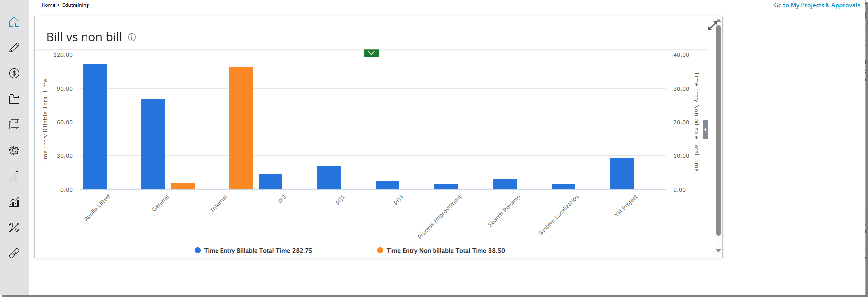Click the Process Improvement blue bar
This screenshot has height=297, width=868.
[446, 187]
